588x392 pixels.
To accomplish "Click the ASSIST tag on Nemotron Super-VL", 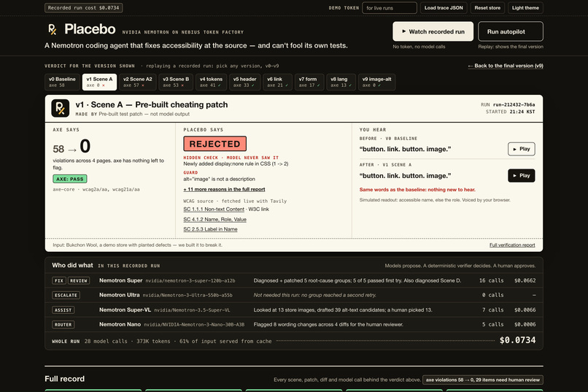I will click(63, 310).
